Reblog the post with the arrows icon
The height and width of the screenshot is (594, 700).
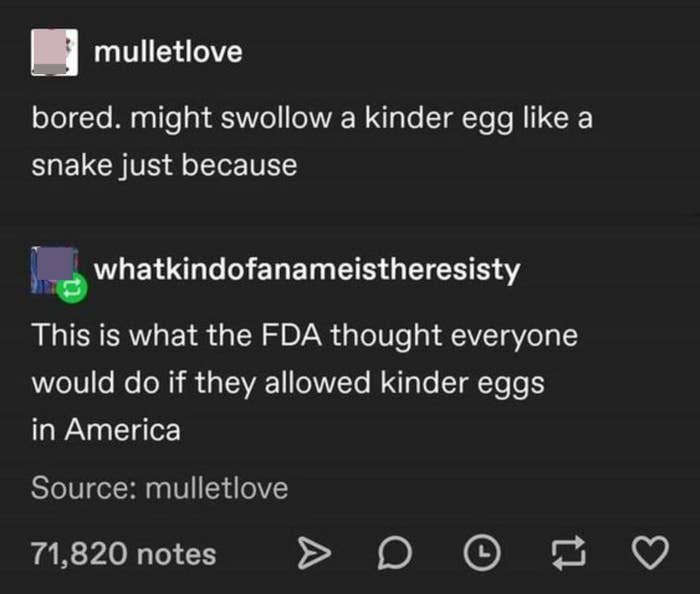(568, 553)
